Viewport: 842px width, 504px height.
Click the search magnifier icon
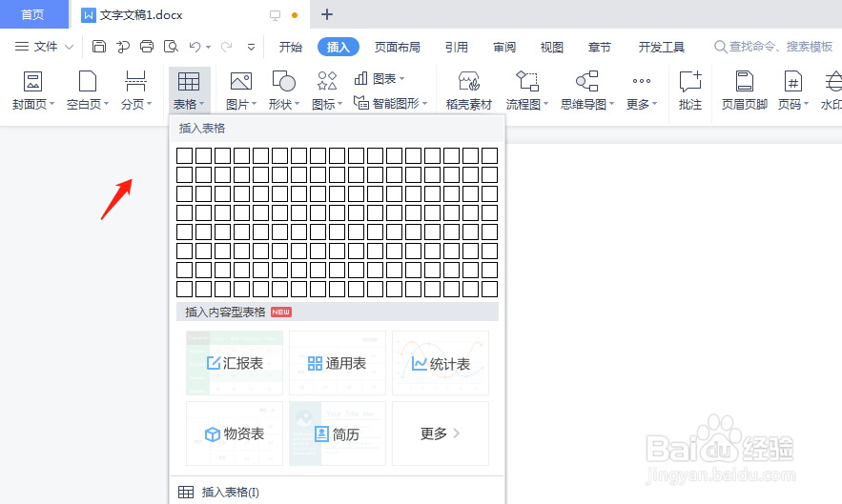[720, 47]
